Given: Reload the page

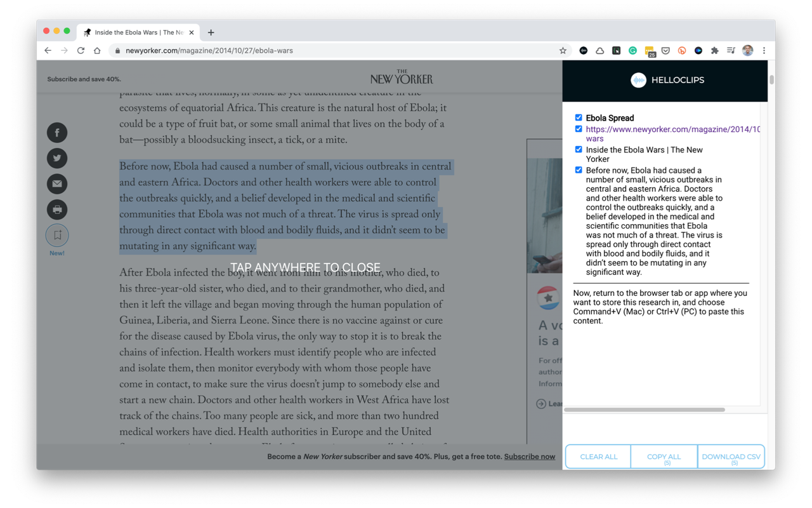Looking at the screenshot, I should (x=81, y=51).
